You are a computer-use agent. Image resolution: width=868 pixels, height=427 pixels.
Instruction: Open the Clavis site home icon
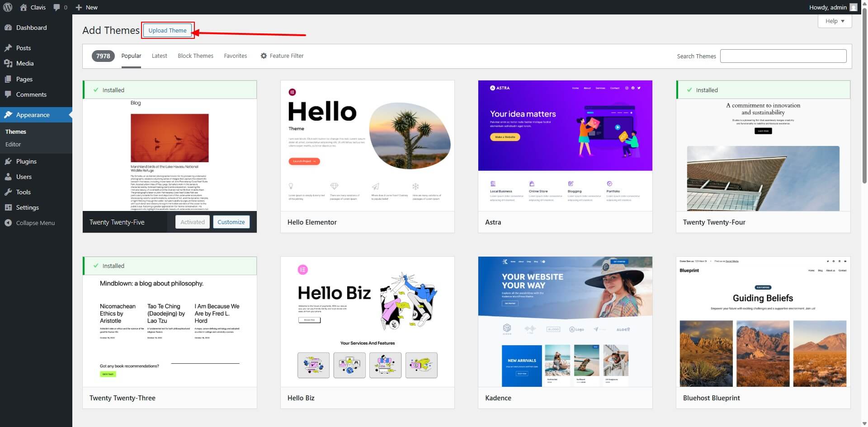(x=24, y=7)
